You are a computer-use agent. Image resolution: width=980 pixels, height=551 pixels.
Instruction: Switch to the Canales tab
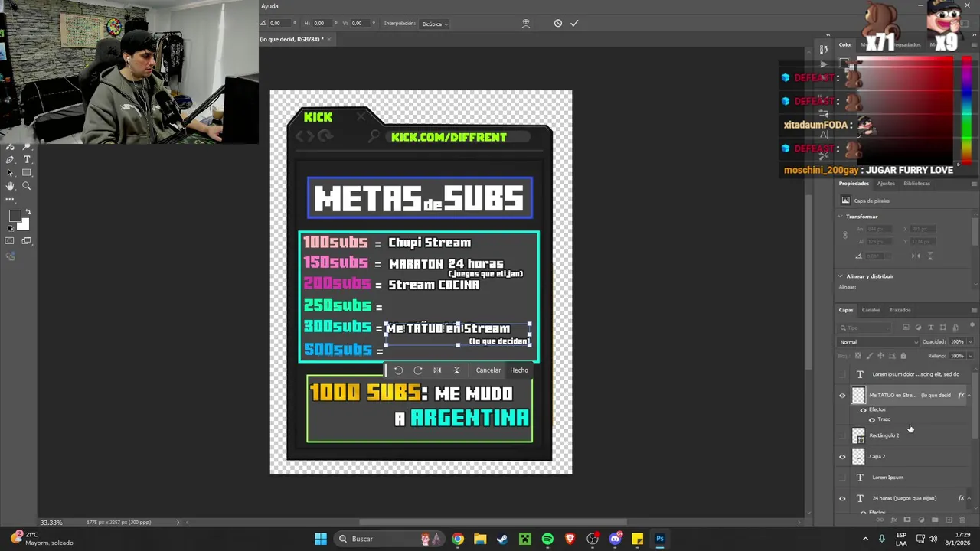[871, 310]
